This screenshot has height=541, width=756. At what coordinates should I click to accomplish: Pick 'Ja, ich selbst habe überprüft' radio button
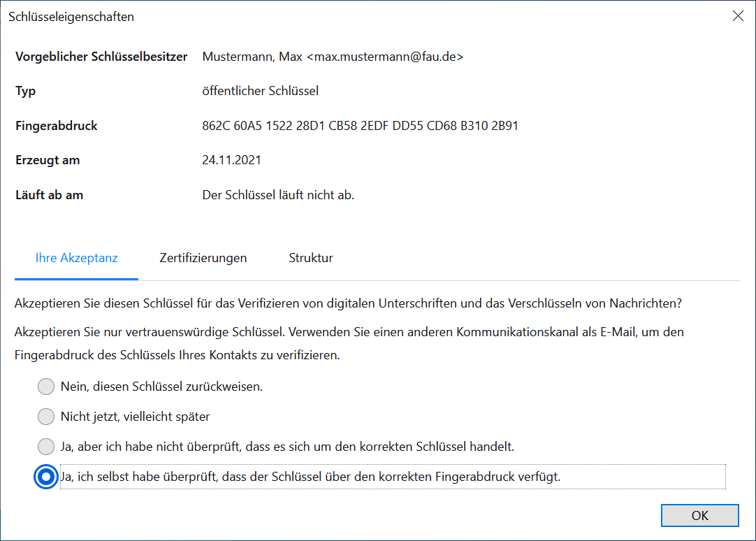tap(46, 477)
